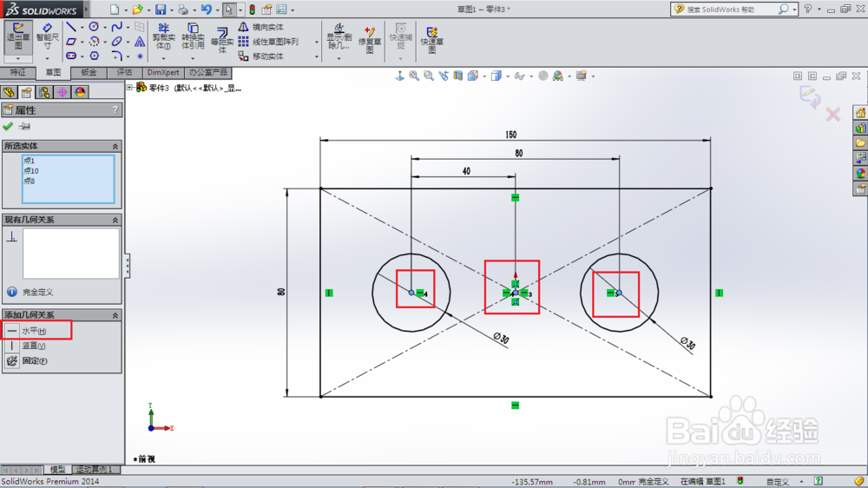Screen dimensions: 868x488
Task: Select 点1 in the selected entities list
Action: 30,161
